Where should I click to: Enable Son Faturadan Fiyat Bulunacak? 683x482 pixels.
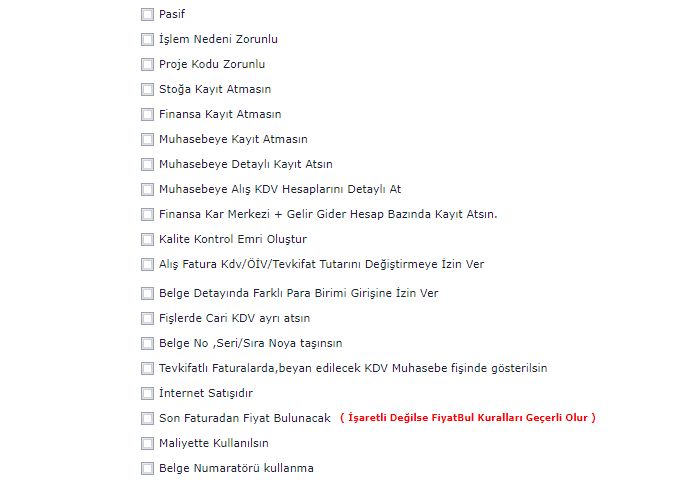pos(148,419)
